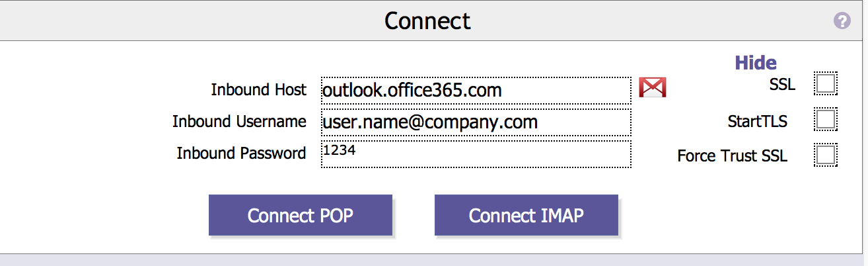Click the StartTLS label text
868x266 pixels.
(757, 122)
